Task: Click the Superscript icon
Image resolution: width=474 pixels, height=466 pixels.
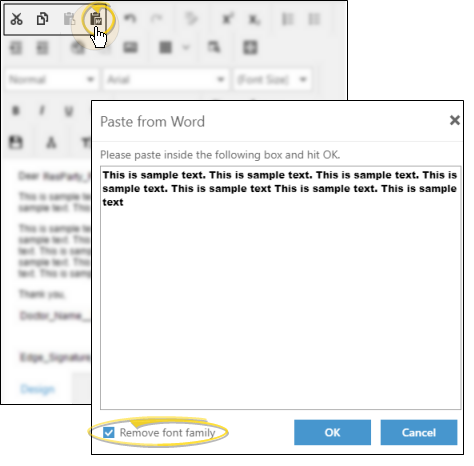Action: (x=228, y=19)
